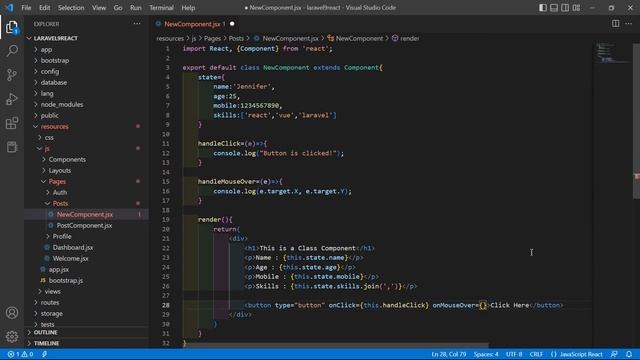The height and width of the screenshot is (360, 640).
Task: Open the Selection menu
Action: click(71, 8)
